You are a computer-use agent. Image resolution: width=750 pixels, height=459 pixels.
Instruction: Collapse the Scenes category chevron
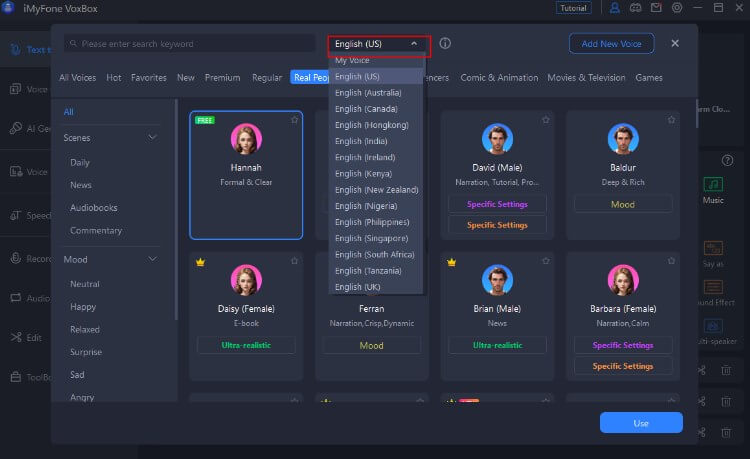click(152, 138)
